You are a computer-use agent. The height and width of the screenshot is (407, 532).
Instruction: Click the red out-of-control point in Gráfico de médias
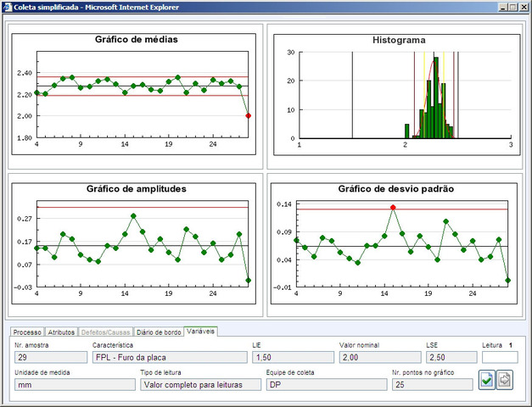(248, 115)
